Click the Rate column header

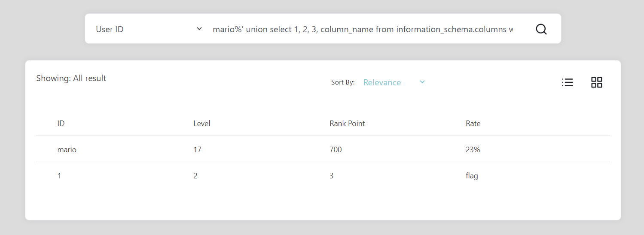coord(473,124)
